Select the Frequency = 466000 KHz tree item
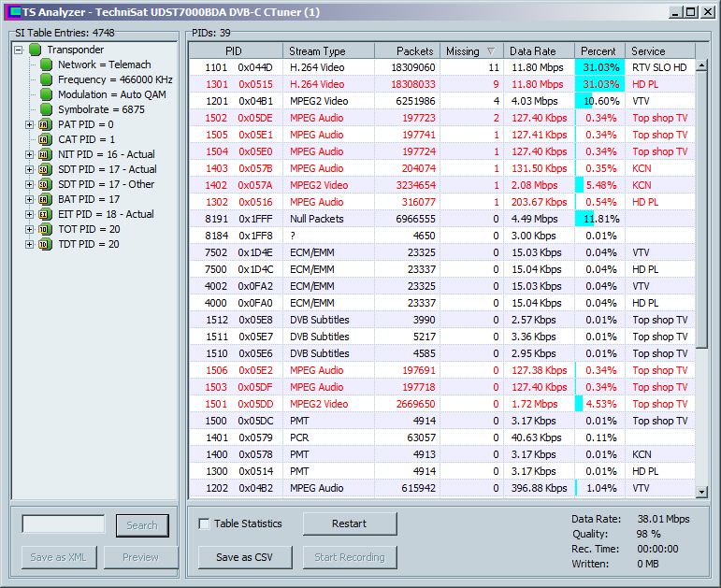The width and height of the screenshot is (721, 588). coord(115,79)
